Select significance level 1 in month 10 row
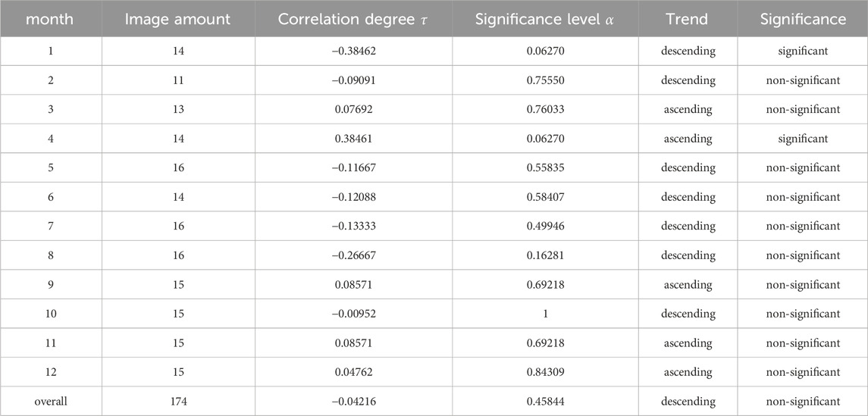 click(545, 314)
